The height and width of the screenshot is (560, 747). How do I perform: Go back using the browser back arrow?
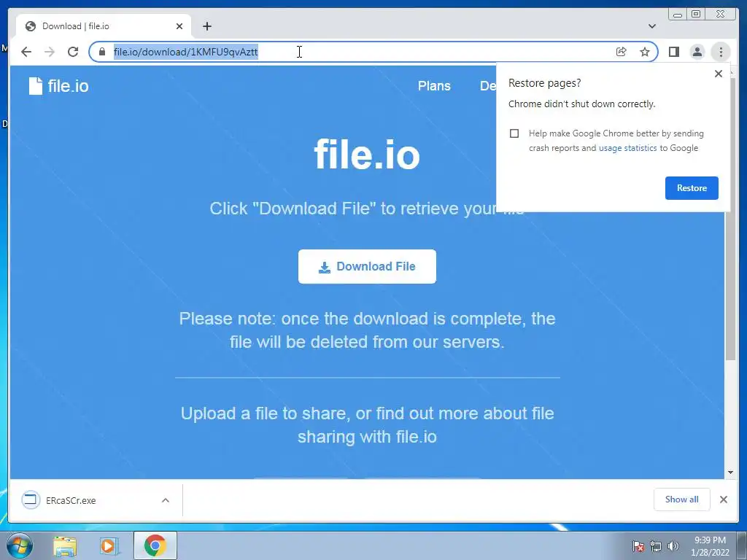pos(26,52)
